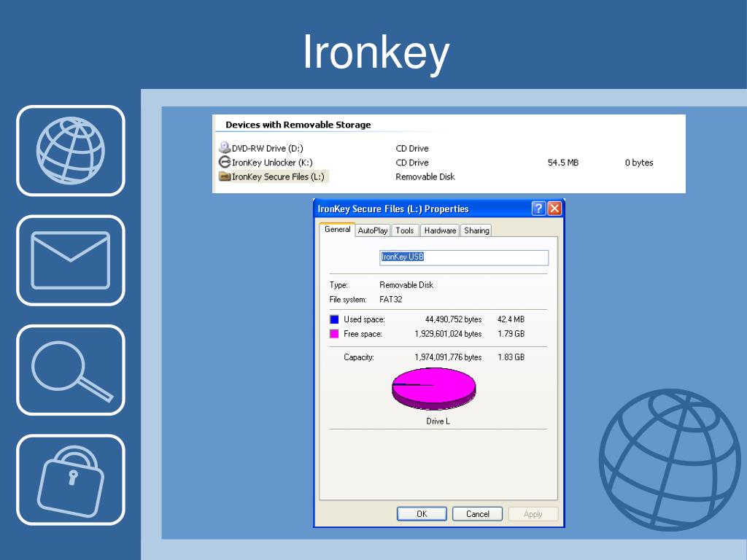Viewport: 747px width, 560px height.
Task: Click CD Drive type for DVD-RW row
Action: [412, 148]
